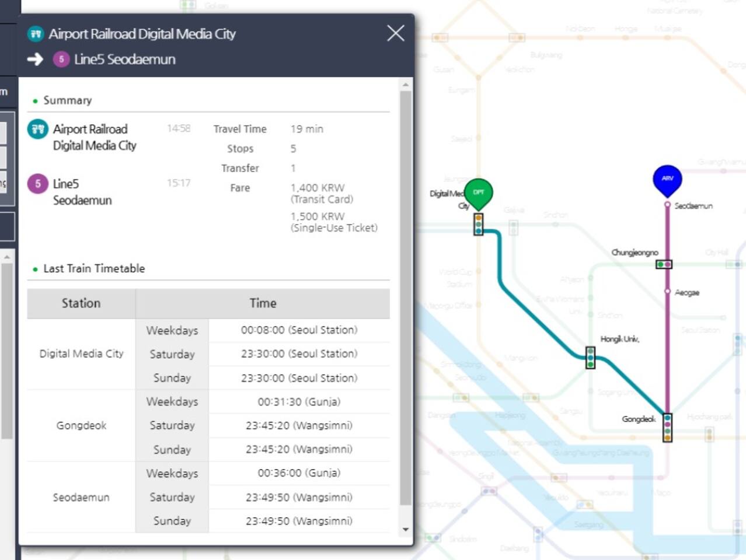Select the Gongdeok row in timetable

[81, 425]
